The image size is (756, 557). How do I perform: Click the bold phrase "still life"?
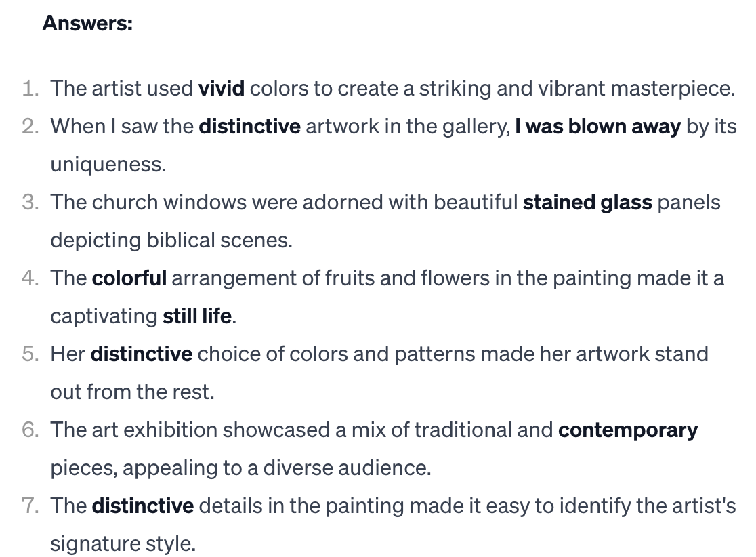[x=197, y=316]
